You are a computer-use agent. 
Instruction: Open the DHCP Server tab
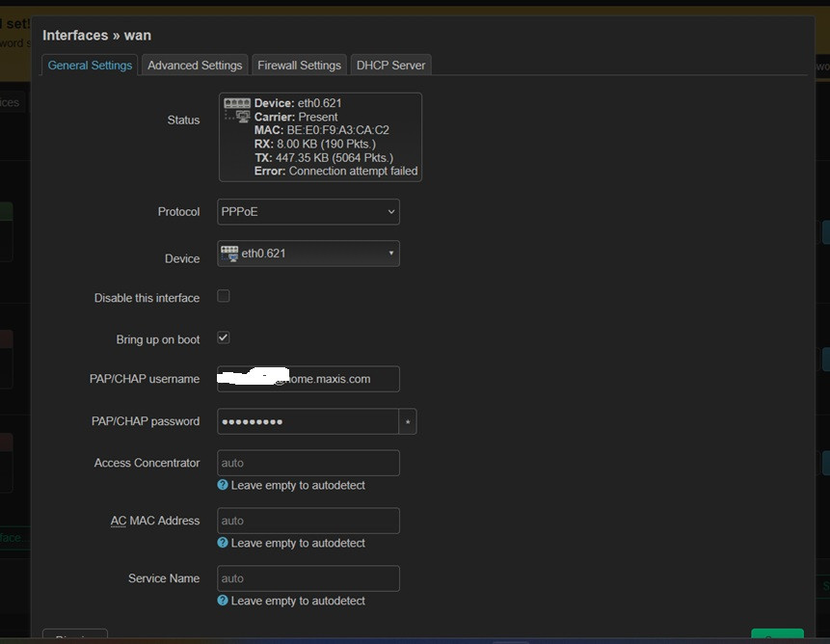click(390, 66)
